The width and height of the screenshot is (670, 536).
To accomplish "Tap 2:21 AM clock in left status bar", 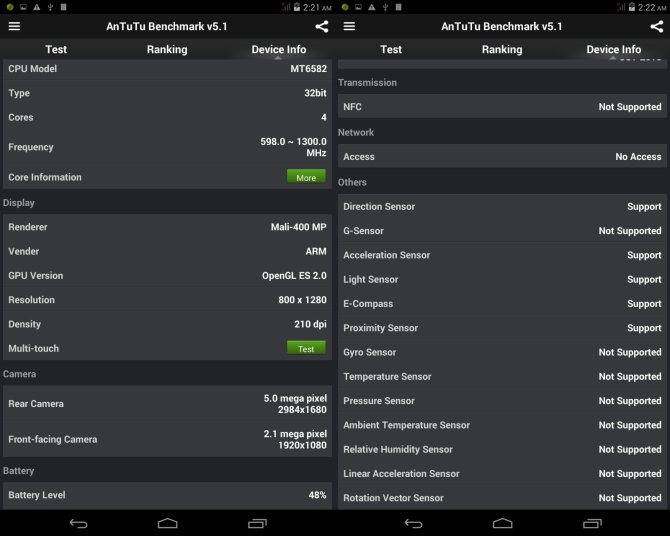I will pos(317,7).
